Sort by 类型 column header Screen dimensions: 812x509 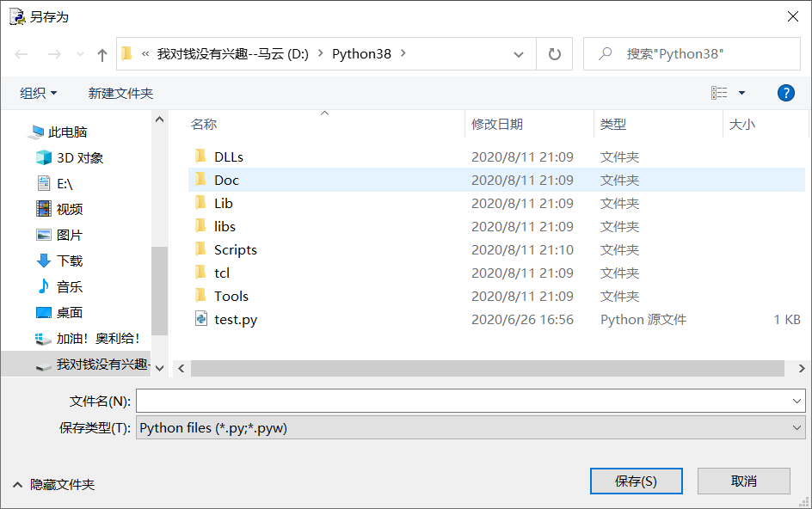pyautogui.click(x=613, y=125)
